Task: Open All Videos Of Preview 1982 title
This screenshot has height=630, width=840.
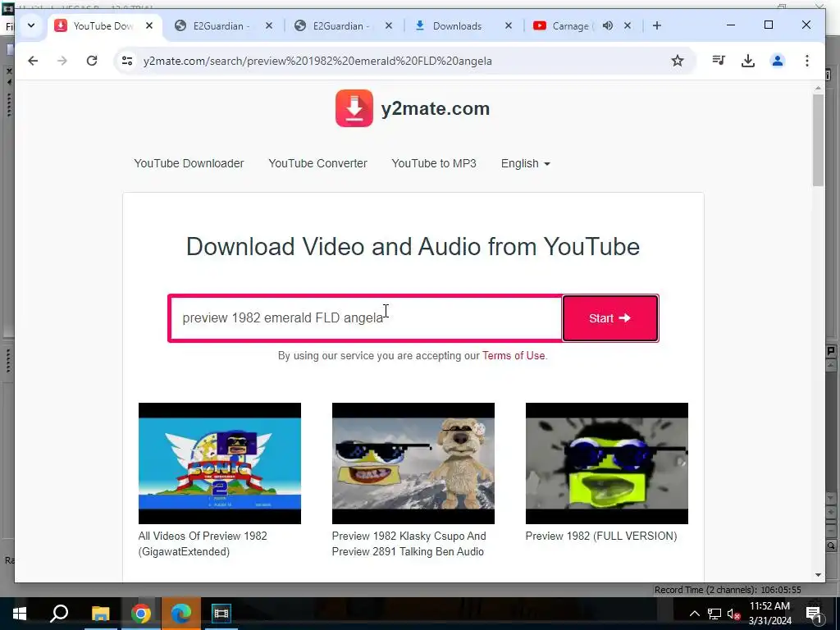Action: [x=203, y=544]
